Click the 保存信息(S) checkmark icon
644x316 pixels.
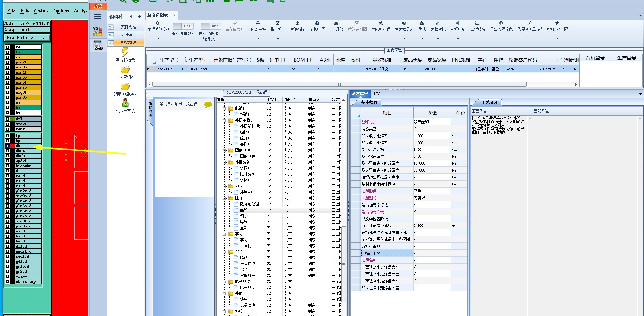[235, 23]
